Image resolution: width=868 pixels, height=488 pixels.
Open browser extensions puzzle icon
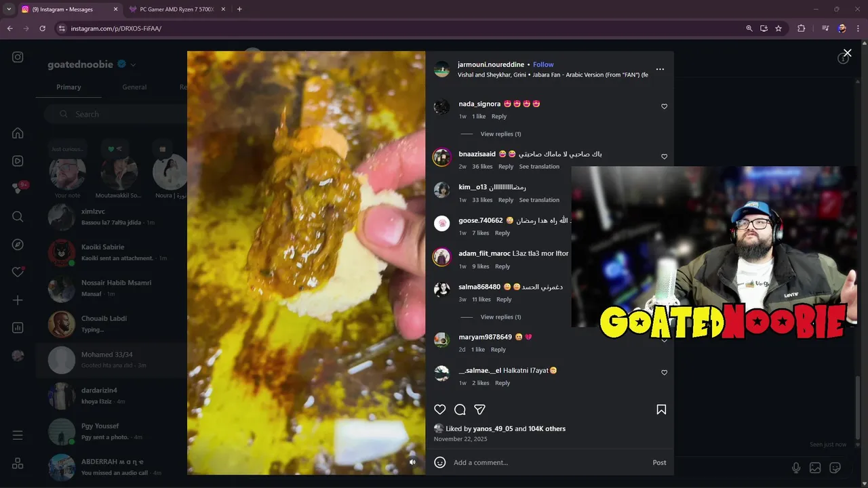(x=802, y=28)
